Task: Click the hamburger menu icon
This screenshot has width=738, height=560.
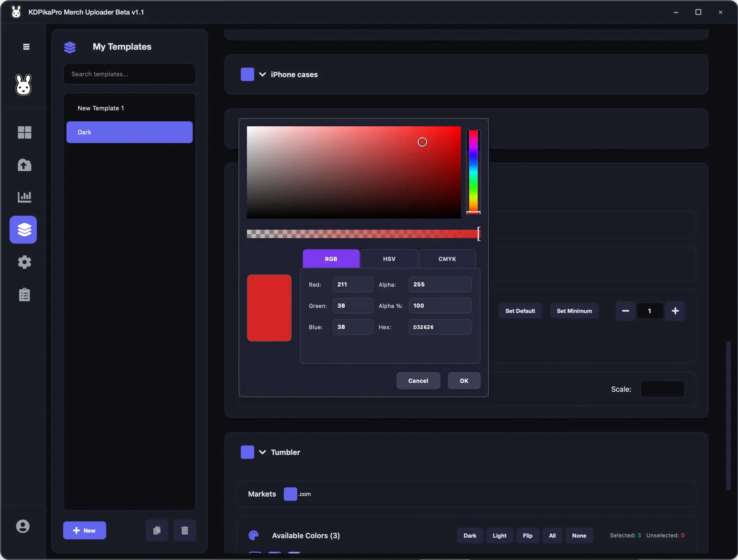Action: coord(26,47)
